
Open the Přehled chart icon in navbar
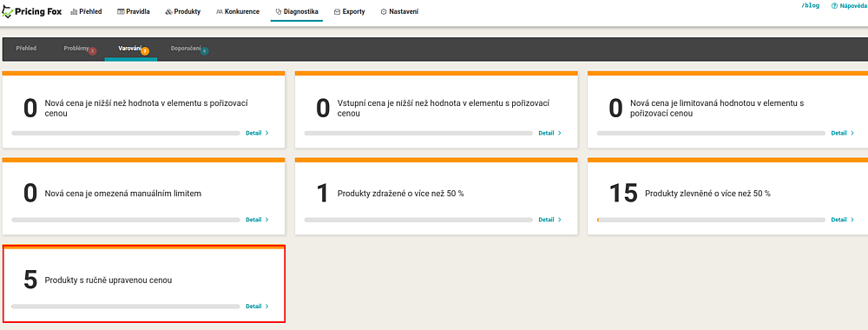(x=74, y=11)
